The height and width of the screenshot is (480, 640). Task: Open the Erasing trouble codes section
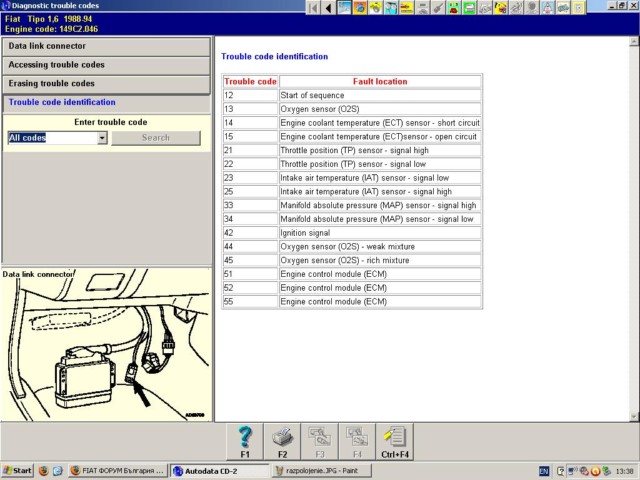[105, 84]
